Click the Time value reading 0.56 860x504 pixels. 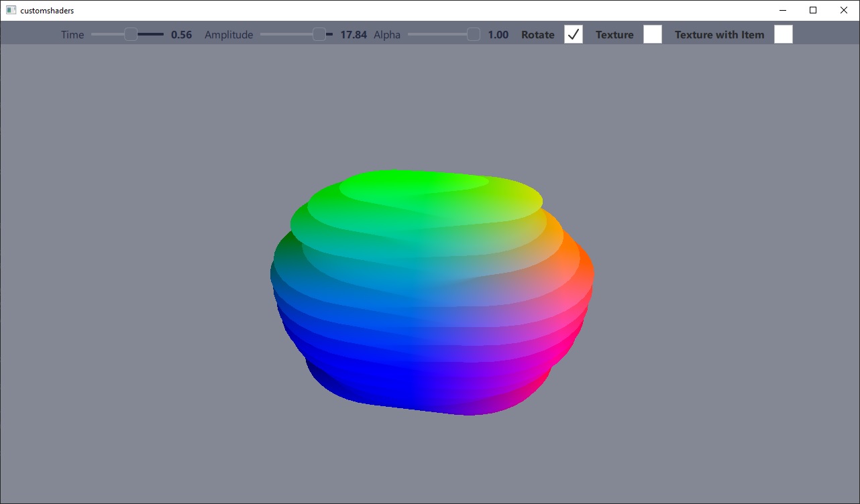[x=180, y=34]
